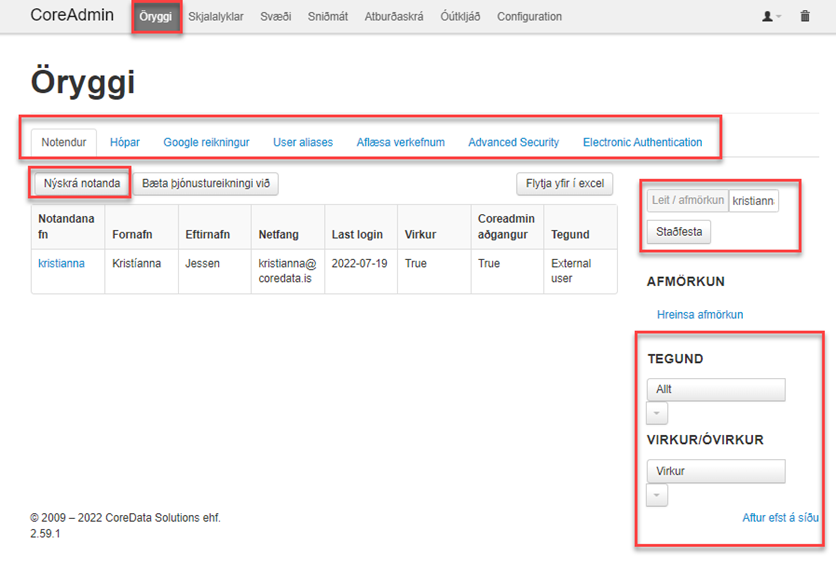Expand the Virkur/Óvirkur 'Virkur' dropdown

click(x=715, y=471)
